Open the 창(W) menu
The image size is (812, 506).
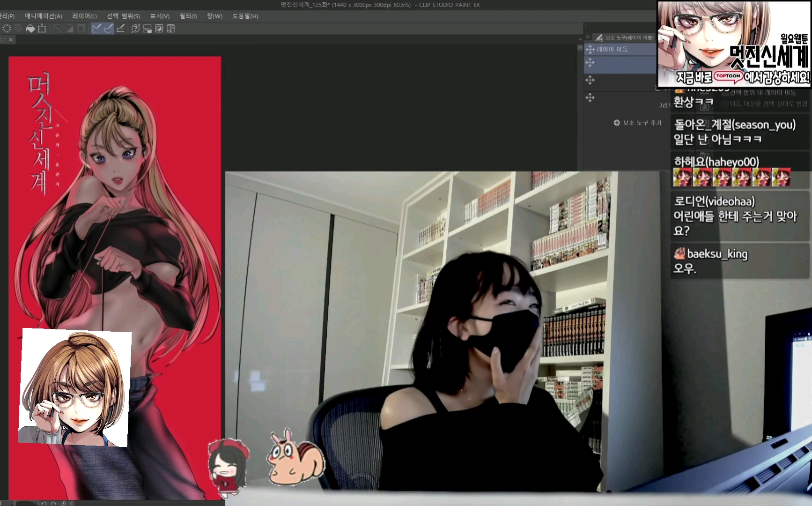[214, 16]
